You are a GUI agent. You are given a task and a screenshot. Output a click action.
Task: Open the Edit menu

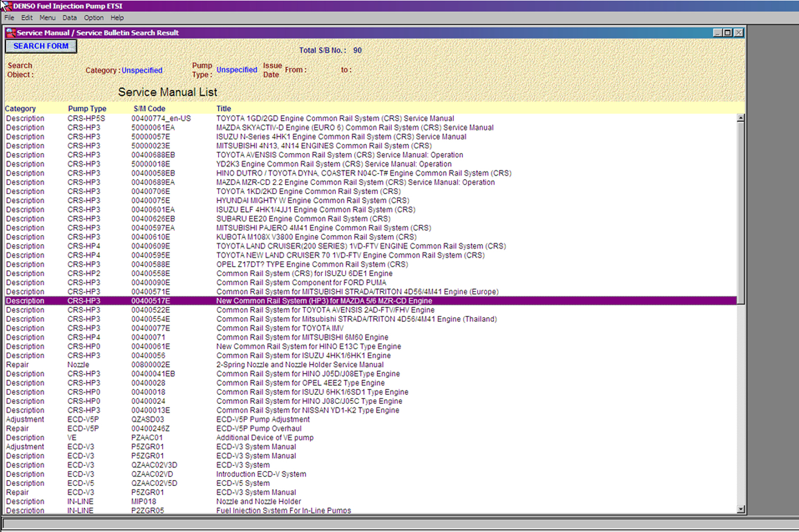[x=27, y=18]
